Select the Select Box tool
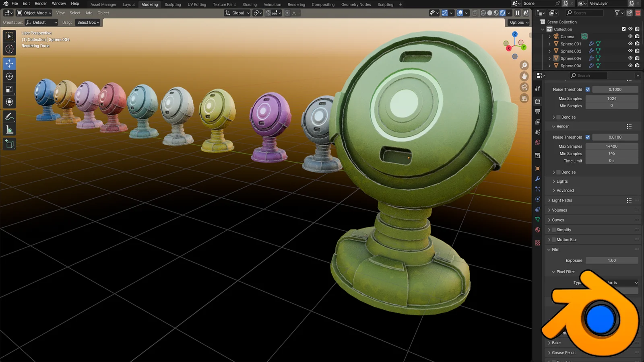 coord(10,36)
